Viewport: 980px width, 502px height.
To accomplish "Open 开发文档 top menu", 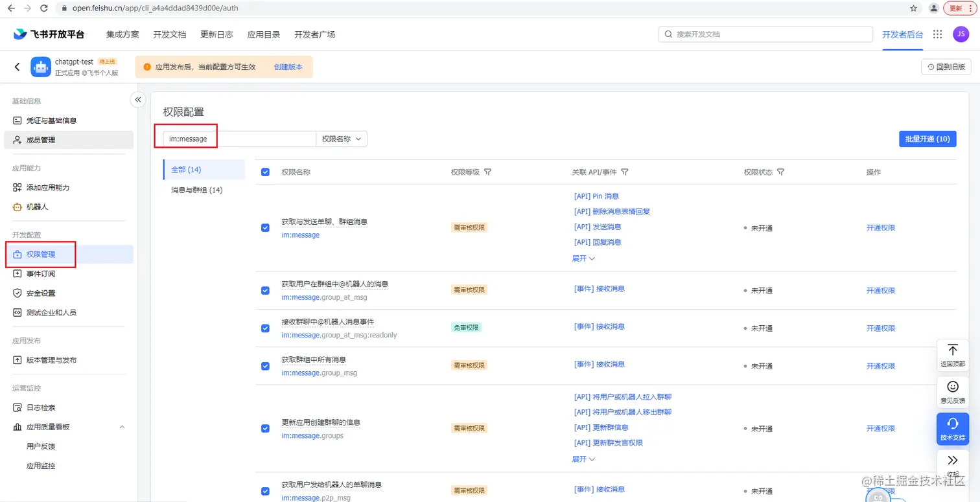I will 170,34.
